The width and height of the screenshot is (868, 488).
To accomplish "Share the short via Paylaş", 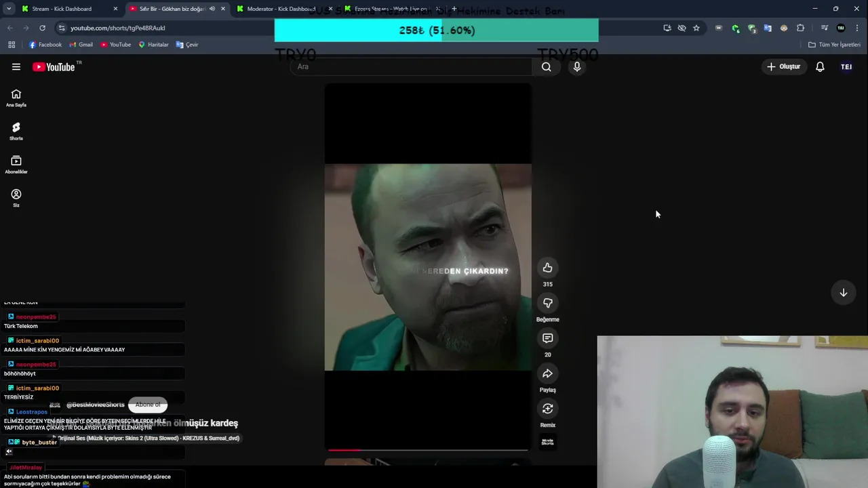I will [x=547, y=373].
